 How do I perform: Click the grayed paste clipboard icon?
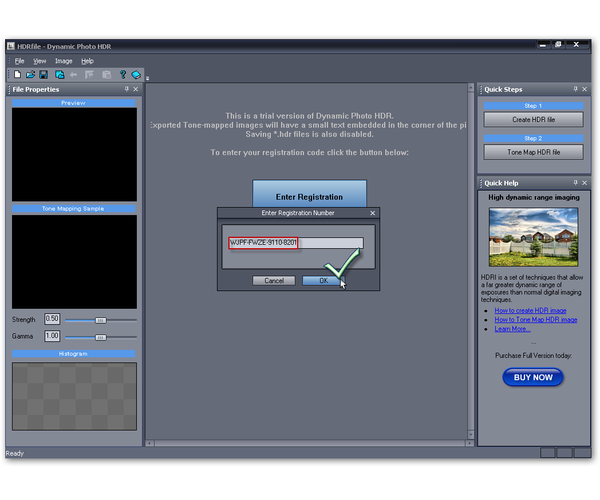tap(107, 75)
